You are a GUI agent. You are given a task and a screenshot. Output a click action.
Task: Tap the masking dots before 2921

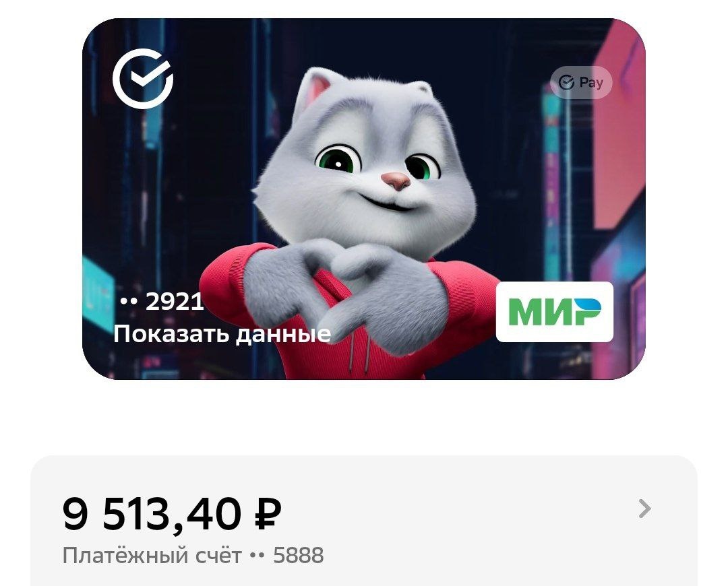coord(129,302)
